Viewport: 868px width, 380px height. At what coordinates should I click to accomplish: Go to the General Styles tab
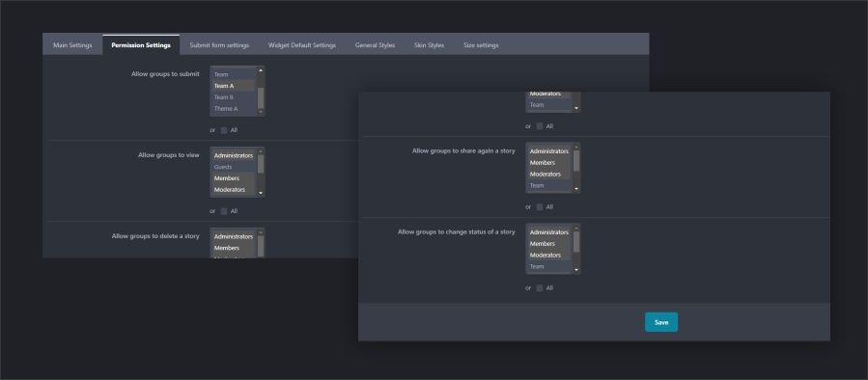point(375,45)
